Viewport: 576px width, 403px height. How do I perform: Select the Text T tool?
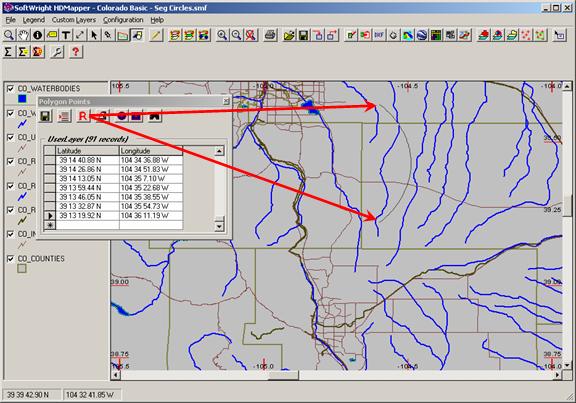tap(66, 35)
